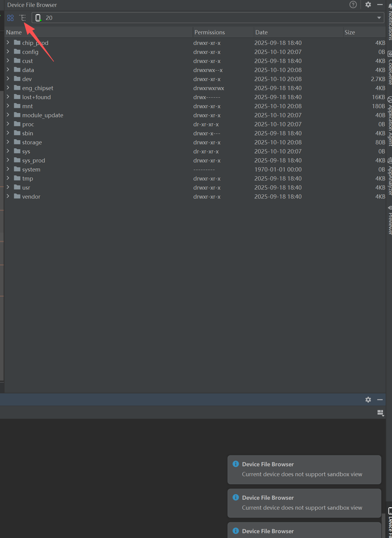392x538 pixels.
Task: Click the 4KB size in vendor row
Action: pos(380,197)
